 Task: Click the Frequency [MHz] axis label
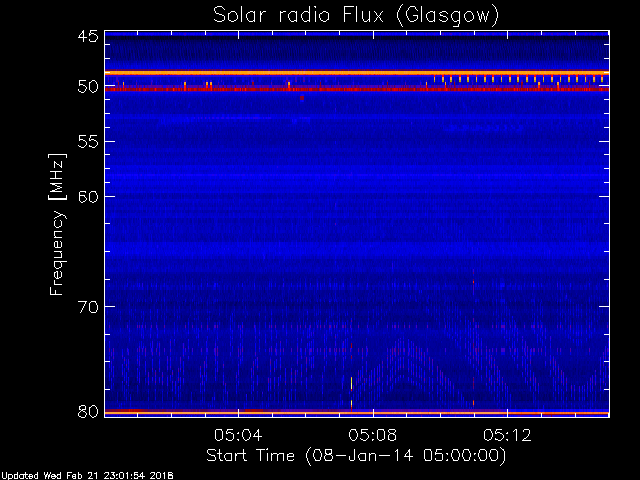coord(57,223)
